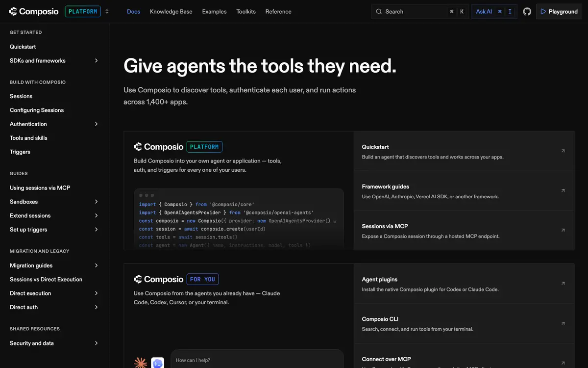Click the search magnifier icon

(379, 11)
